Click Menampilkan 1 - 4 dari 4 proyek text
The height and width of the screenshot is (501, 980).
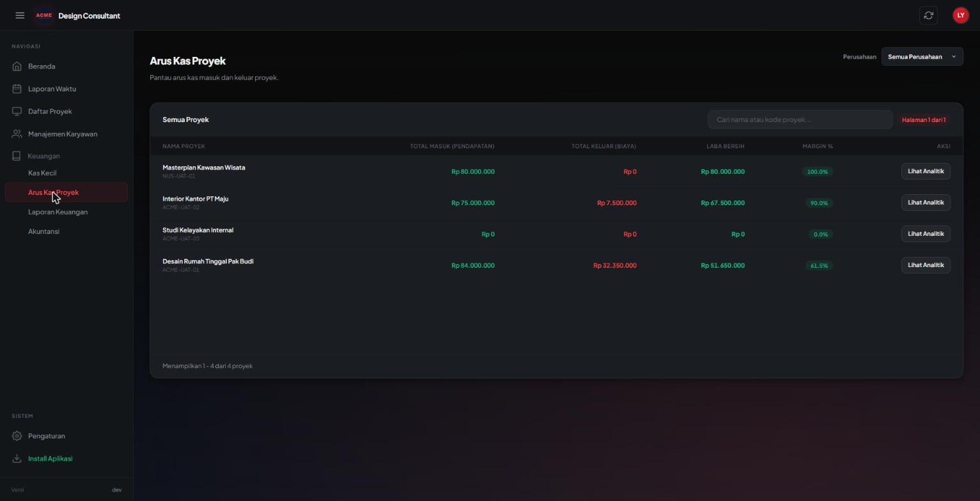point(207,366)
